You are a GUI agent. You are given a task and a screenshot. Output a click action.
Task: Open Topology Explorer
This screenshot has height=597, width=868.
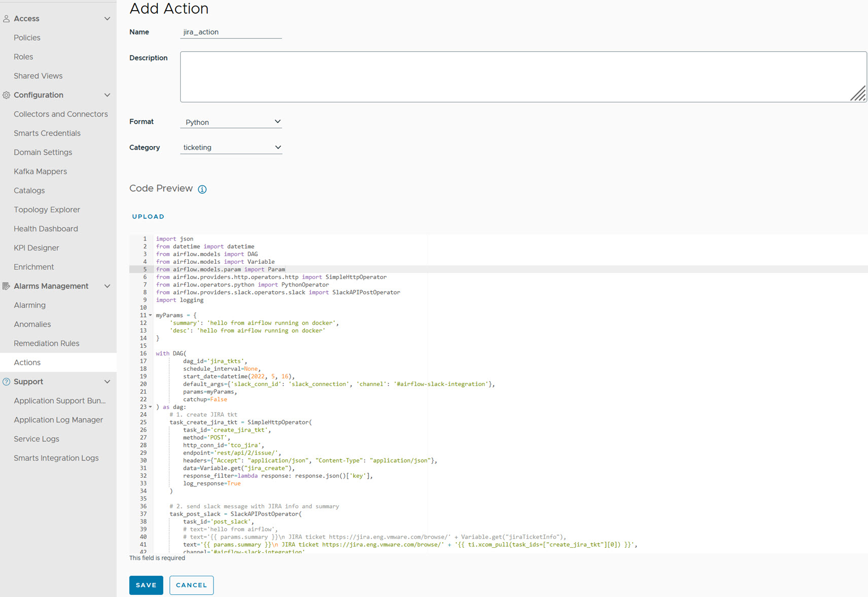pos(47,209)
